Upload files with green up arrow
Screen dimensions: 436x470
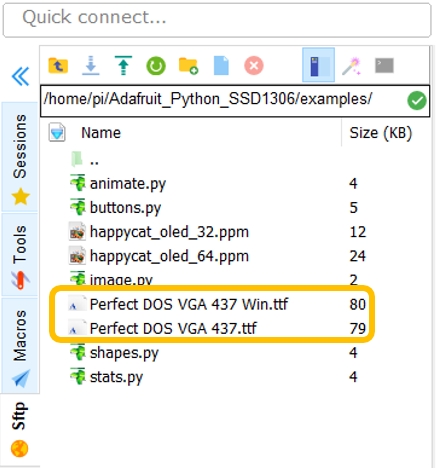coord(123,65)
